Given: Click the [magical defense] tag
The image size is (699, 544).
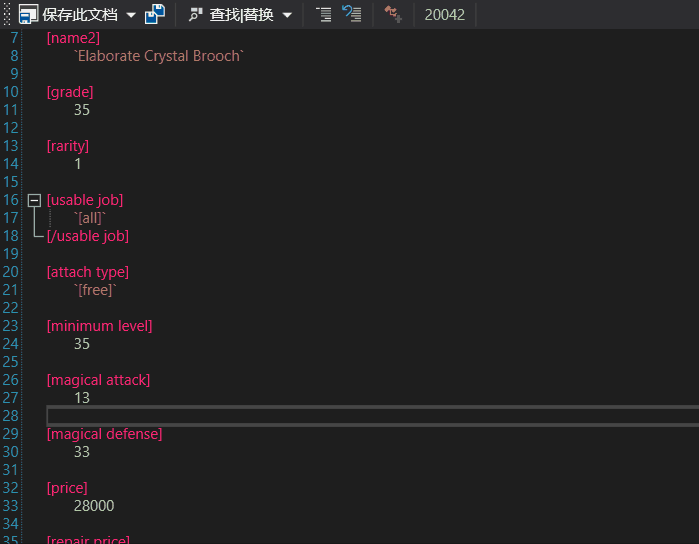Looking at the screenshot, I should [x=104, y=434].
